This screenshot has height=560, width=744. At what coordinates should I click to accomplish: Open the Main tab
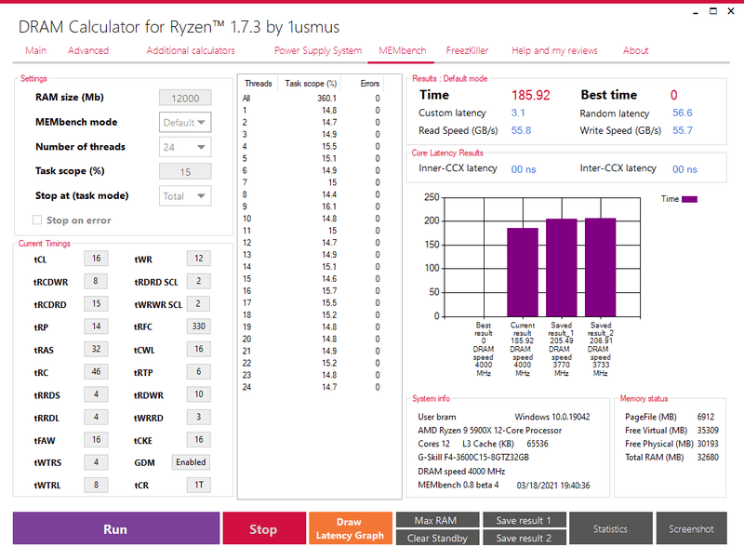pyautogui.click(x=36, y=50)
